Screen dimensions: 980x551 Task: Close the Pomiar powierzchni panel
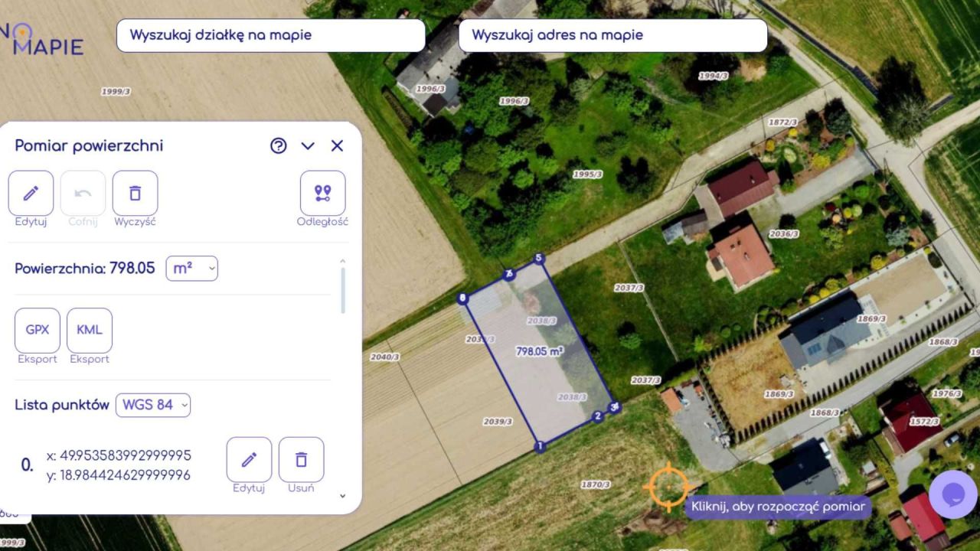coord(337,146)
